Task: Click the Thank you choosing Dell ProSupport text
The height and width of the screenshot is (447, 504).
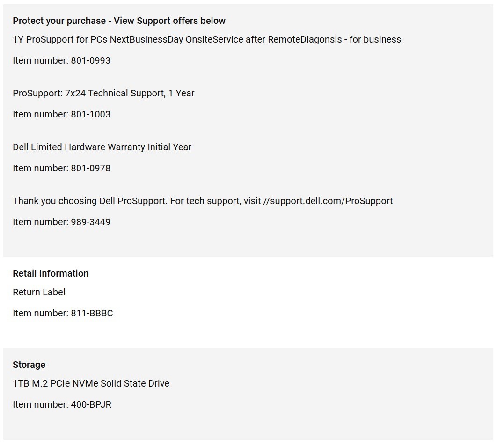Action: (90, 201)
